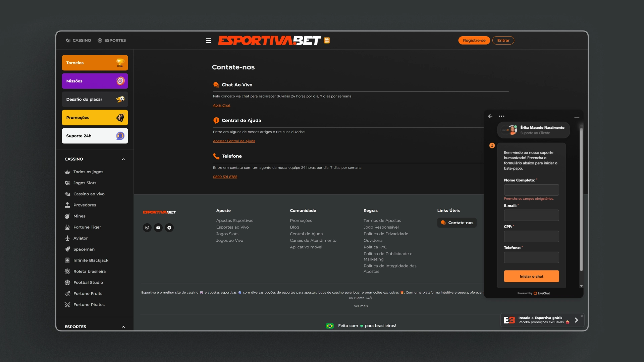Open Infinite Blackjack in sidebar

[x=91, y=260]
